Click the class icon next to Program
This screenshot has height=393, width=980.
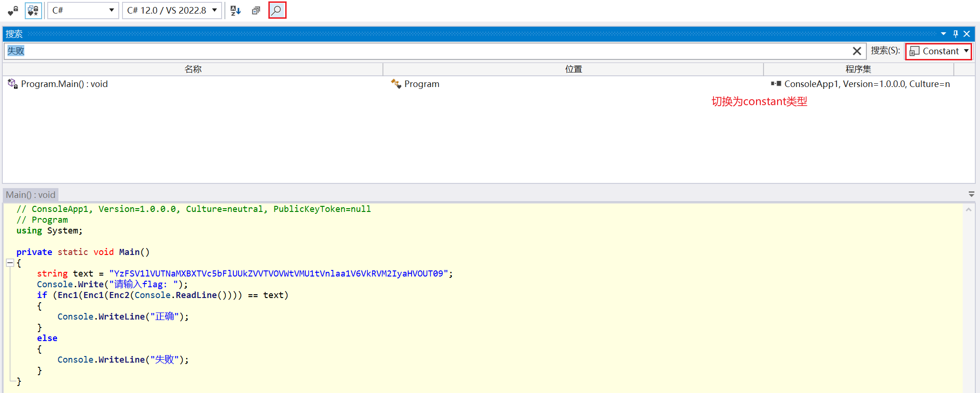click(396, 84)
